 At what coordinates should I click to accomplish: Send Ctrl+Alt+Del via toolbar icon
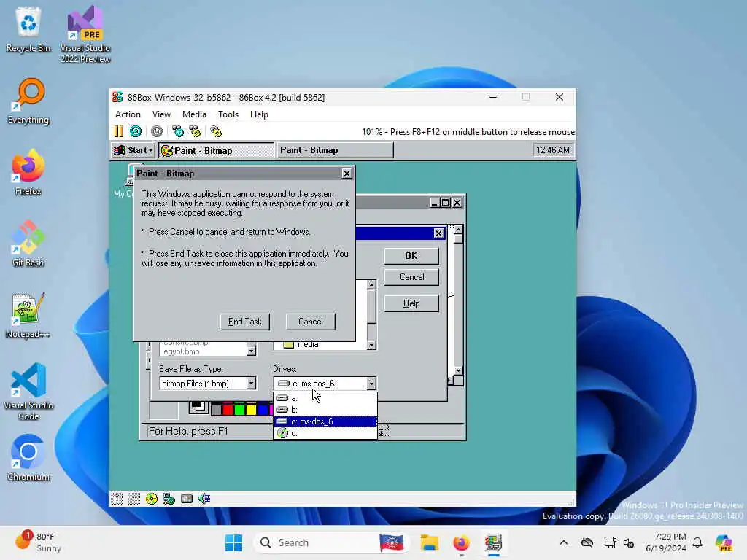tap(178, 131)
